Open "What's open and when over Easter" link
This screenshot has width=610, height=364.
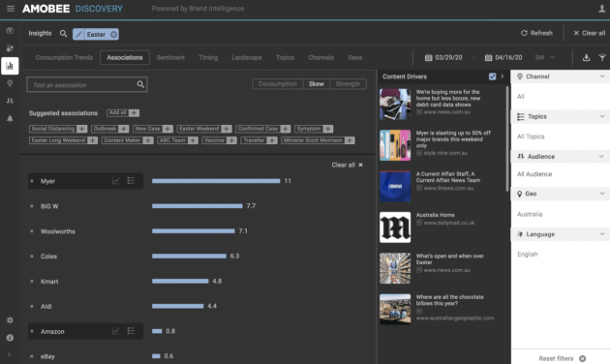click(449, 259)
